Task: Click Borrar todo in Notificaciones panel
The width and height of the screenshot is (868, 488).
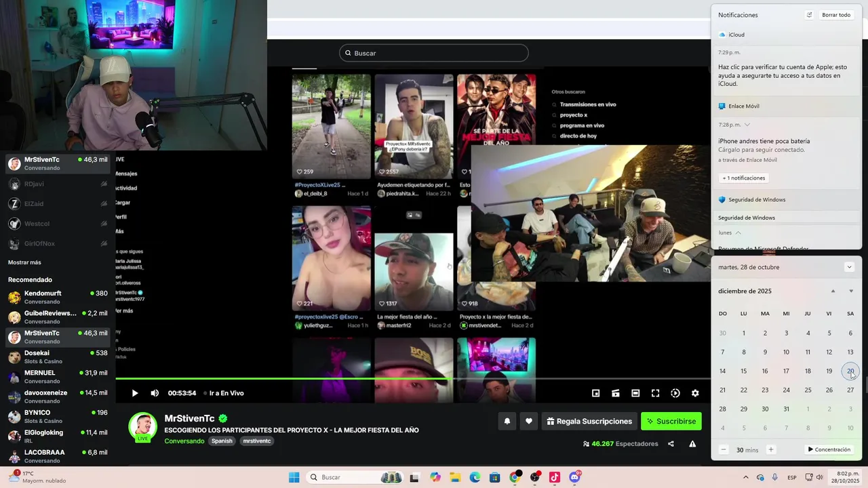Action: [836, 15]
